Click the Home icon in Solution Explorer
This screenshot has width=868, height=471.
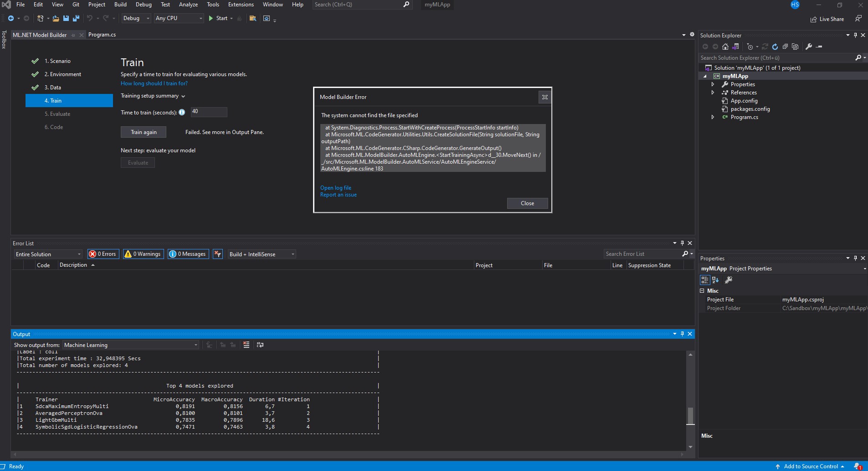[x=725, y=47]
